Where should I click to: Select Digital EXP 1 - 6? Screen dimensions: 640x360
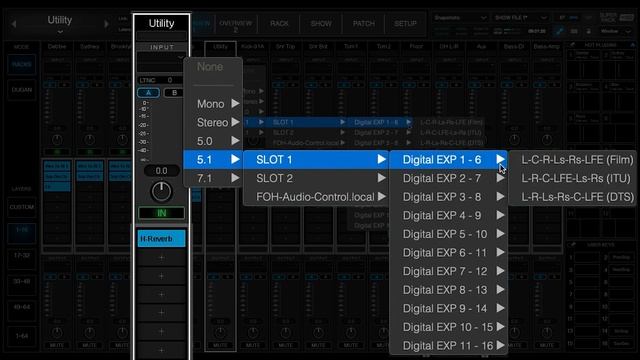coord(448,159)
